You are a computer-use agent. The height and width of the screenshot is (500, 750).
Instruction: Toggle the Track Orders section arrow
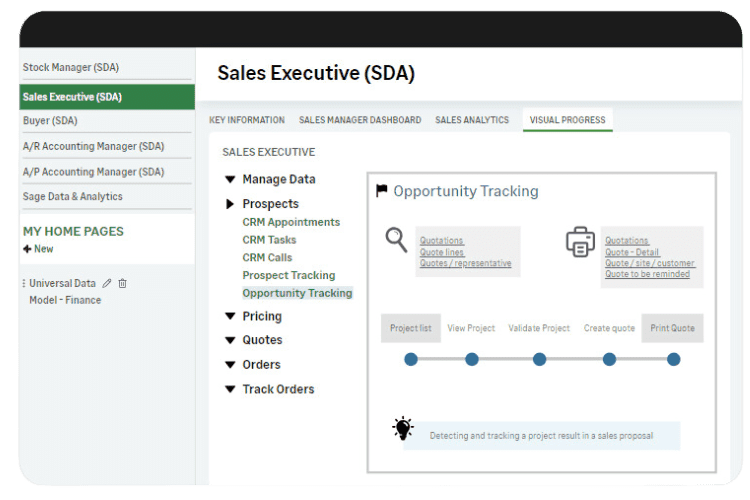(230, 390)
